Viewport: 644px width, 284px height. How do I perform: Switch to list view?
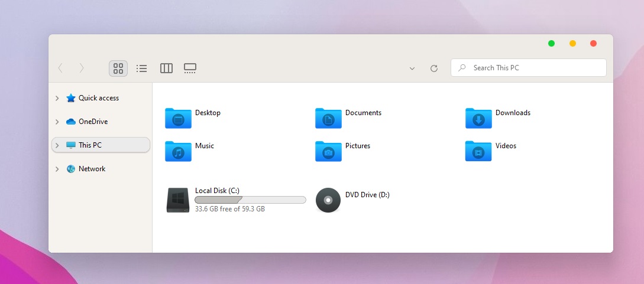pyautogui.click(x=141, y=68)
